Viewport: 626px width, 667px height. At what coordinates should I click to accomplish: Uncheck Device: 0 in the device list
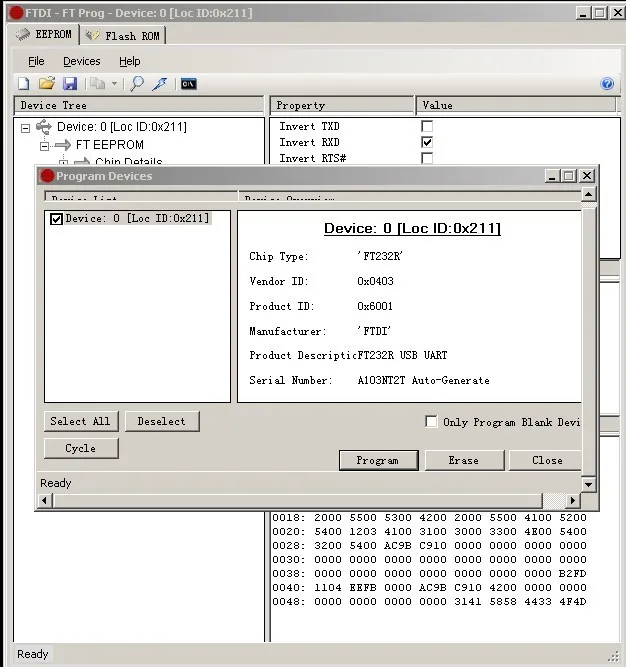click(56, 219)
